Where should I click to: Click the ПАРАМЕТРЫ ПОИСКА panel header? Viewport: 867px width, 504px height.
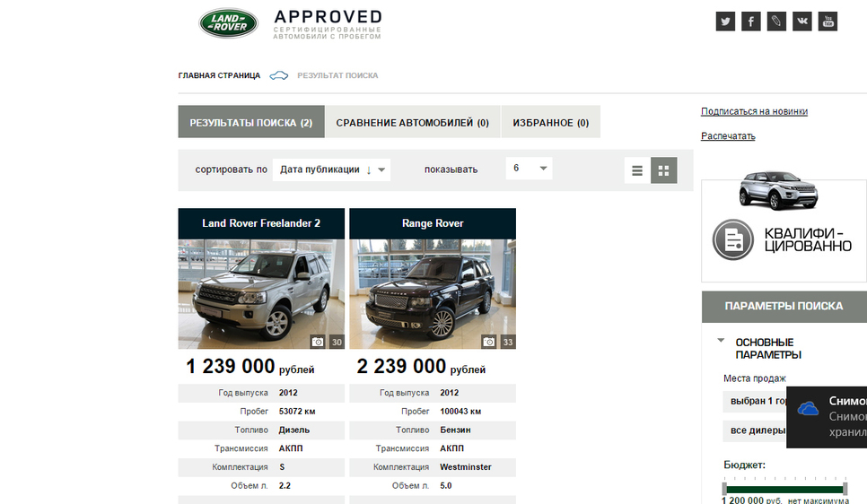[784, 306]
